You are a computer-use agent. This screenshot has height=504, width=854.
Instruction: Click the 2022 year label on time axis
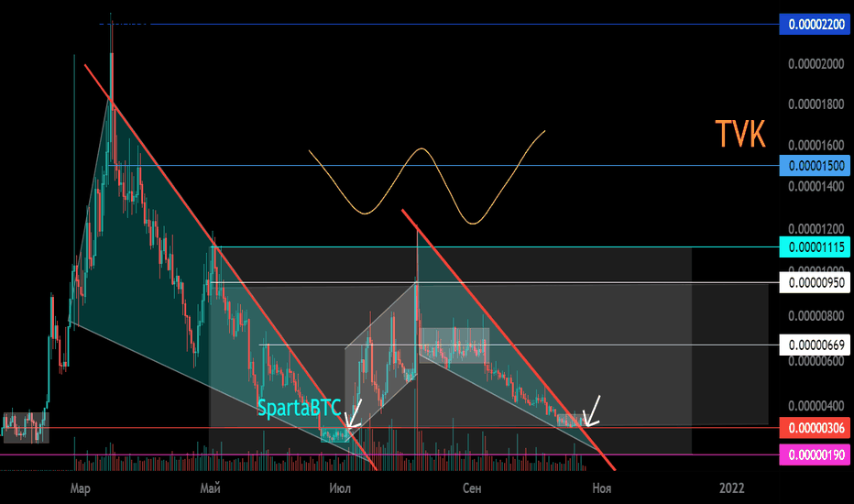pyautogui.click(x=731, y=488)
